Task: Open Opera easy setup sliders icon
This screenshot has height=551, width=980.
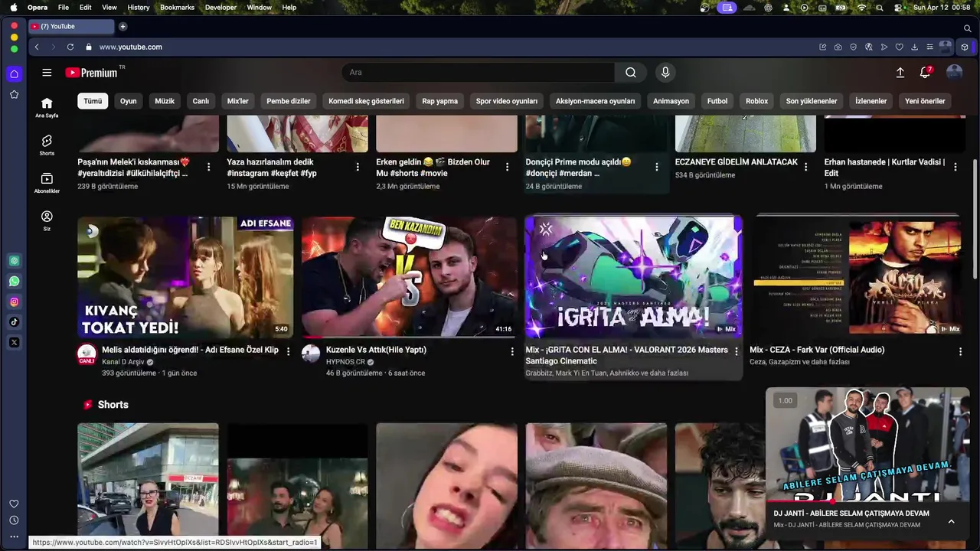Action: pos(929,47)
